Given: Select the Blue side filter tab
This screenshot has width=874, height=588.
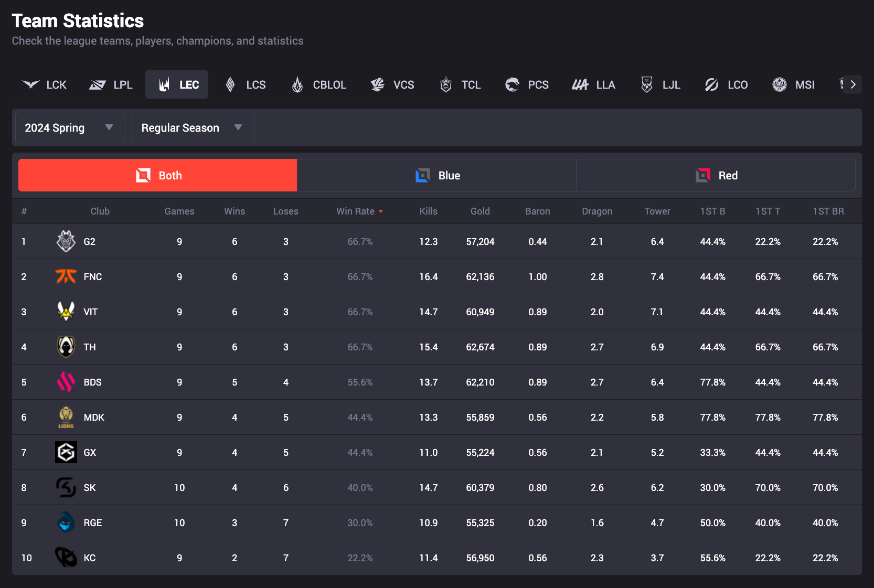Looking at the screenshot, I should [436, 175].
